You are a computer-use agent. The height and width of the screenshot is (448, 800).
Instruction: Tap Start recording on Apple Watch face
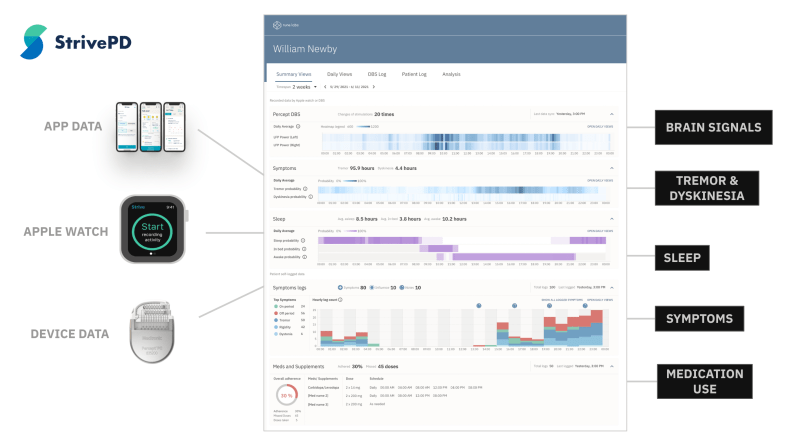pyautogui.click(x=152, y=232)
